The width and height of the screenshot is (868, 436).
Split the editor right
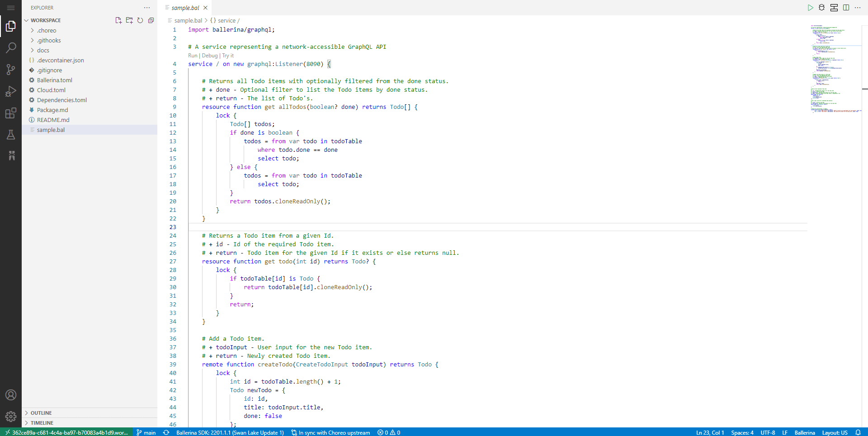[x=846, y=8]
